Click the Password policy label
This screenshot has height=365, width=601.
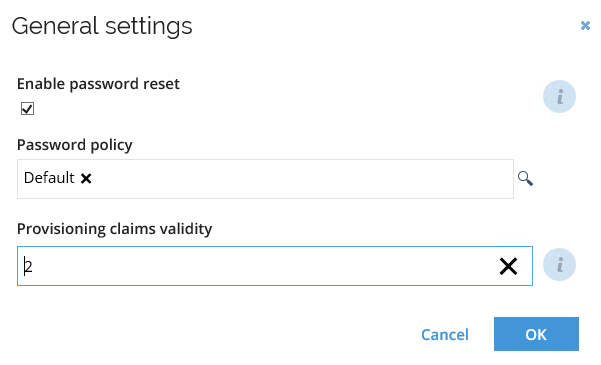75,145
